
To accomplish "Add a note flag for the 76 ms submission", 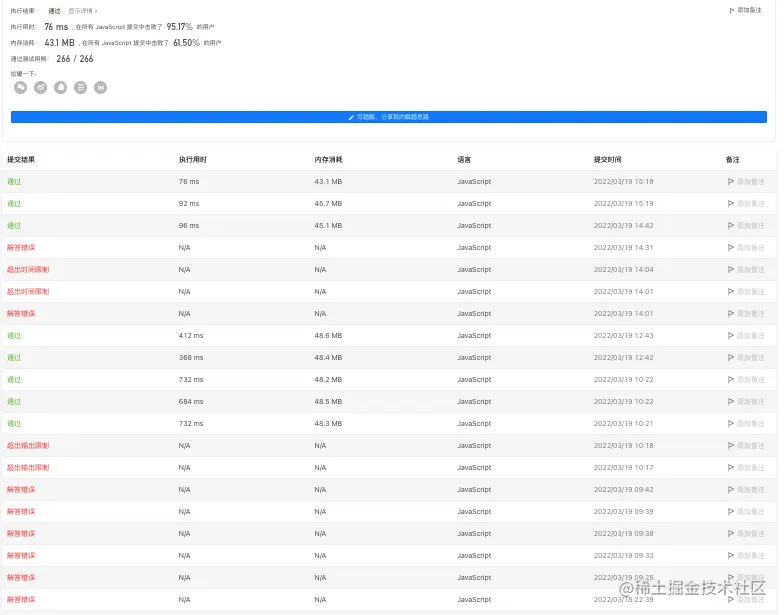I will click(x=746, y=182).
